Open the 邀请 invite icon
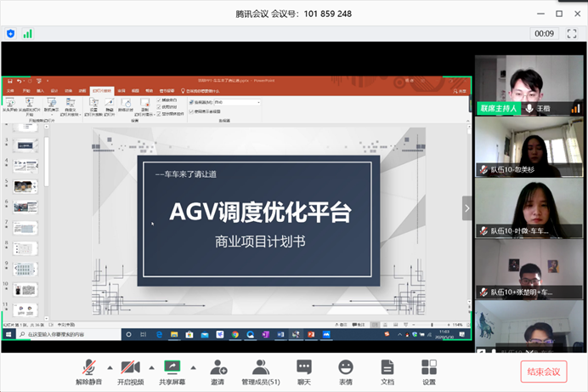 point(218,368)
